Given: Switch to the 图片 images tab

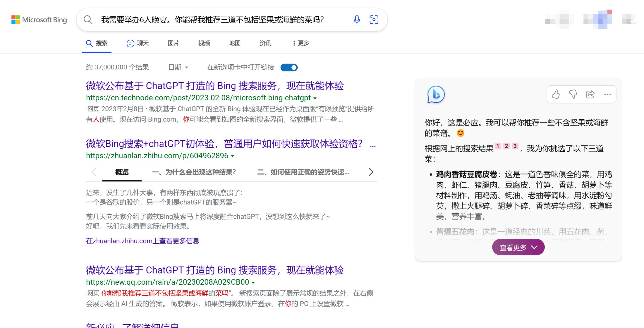Looking at the screenshot, I should pyautogui.click(x=173, y=43).
